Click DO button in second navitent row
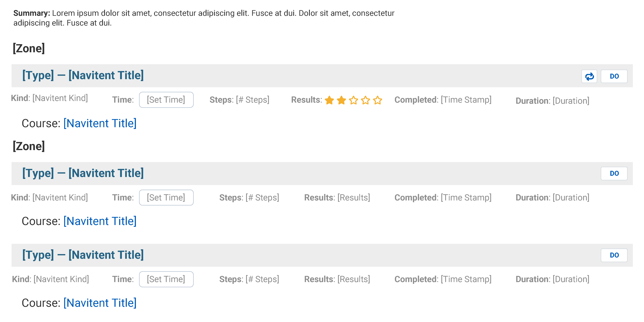644x322 pixels. click(x=614, y=173)
